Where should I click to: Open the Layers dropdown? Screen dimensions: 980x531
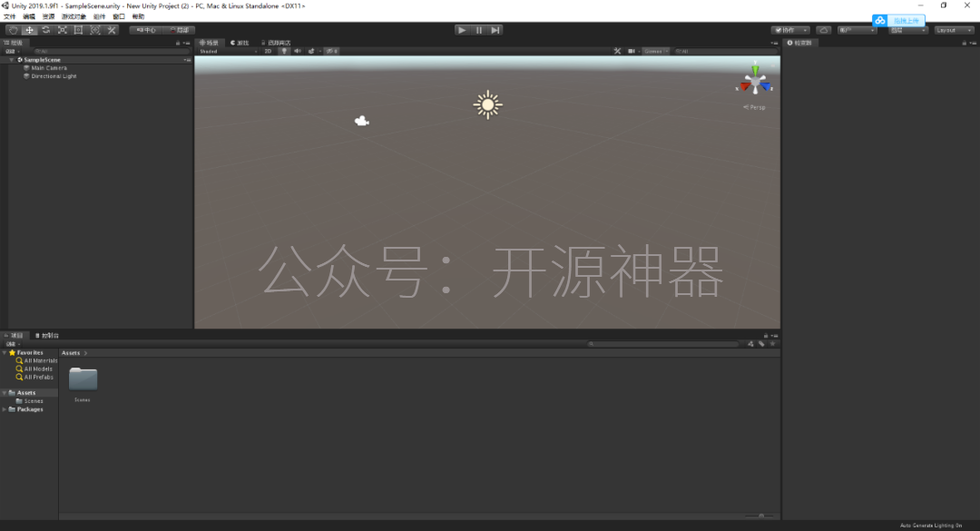[908, 30]
